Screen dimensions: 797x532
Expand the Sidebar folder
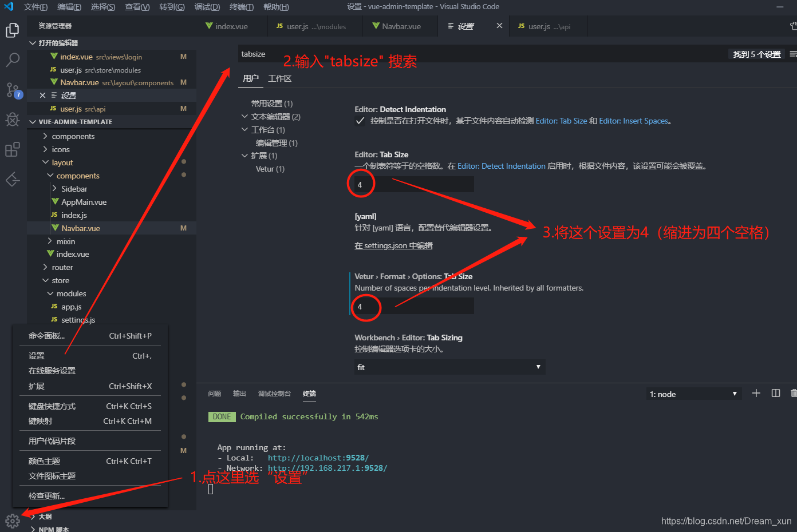click(x=54, y=189)
